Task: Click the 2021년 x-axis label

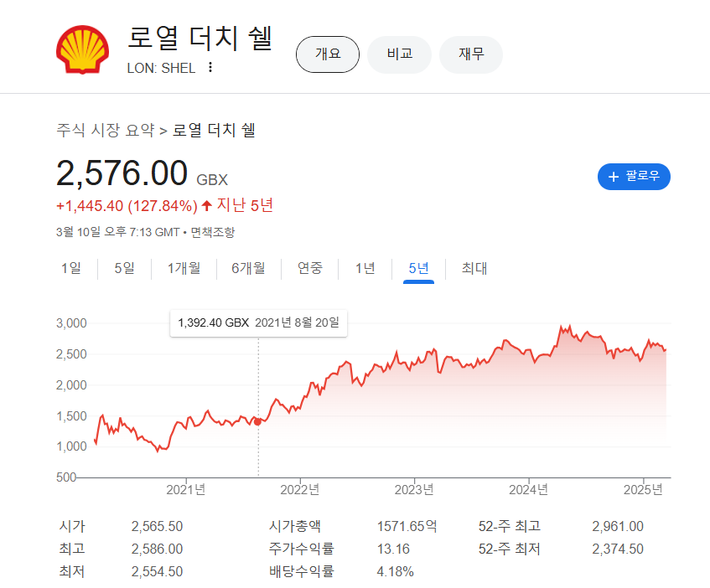Action: click(x=185, y=490)
